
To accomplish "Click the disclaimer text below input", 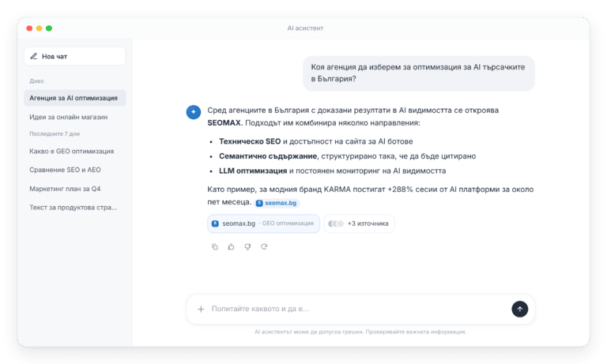I will tap(360, 332).
